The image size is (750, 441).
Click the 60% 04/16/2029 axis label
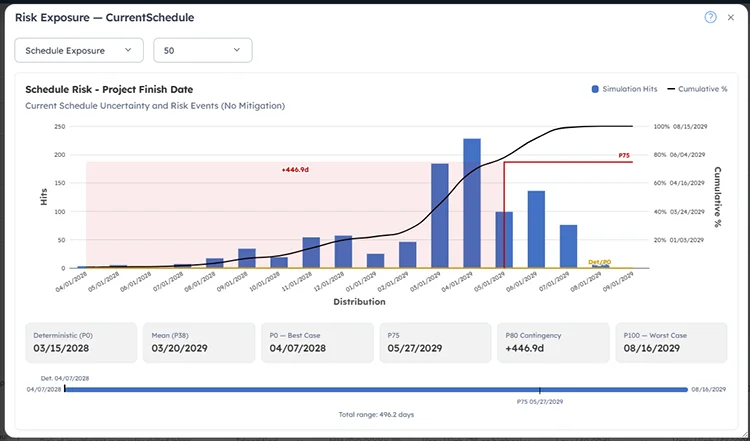(679, 183)
